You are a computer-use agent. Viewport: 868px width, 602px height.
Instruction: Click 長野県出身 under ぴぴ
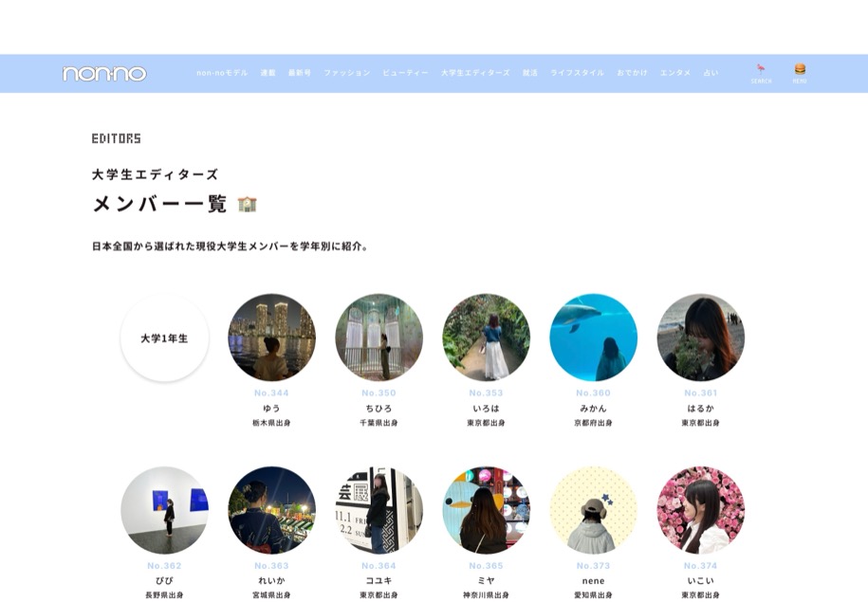(164, 595)
